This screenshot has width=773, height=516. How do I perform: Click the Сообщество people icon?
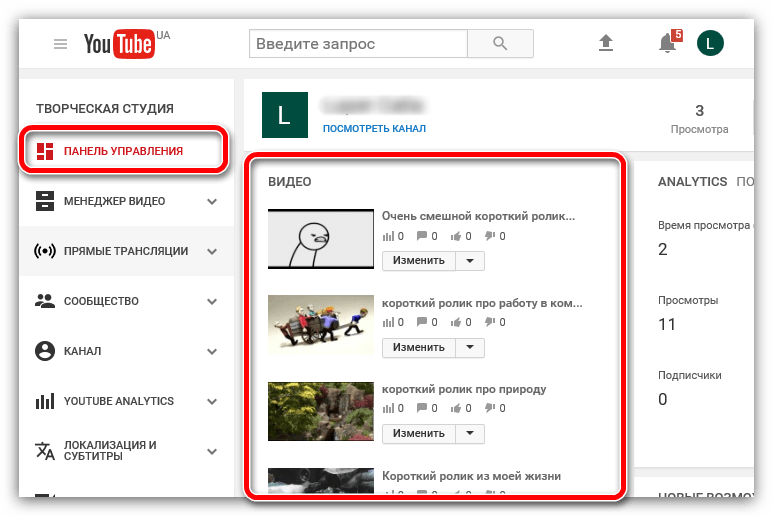tap(45, 301)
